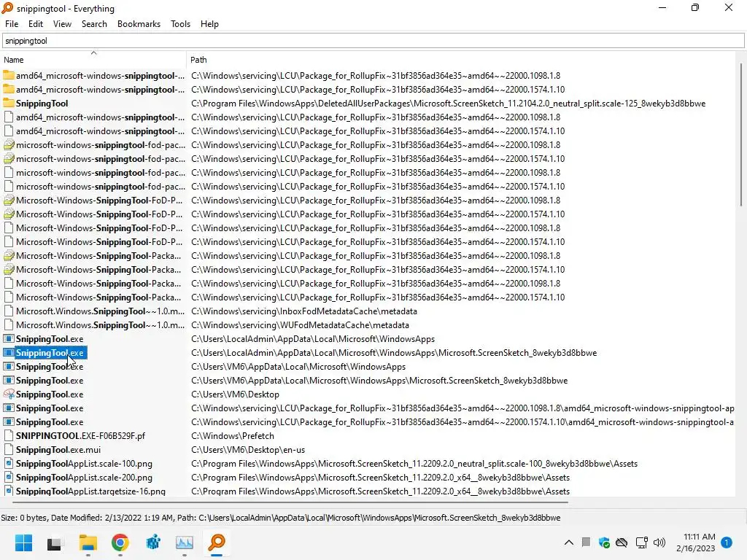
Task: Select SnippingTool.exe in C:\Users\VM6\Desktop
Action: (50, 394)
